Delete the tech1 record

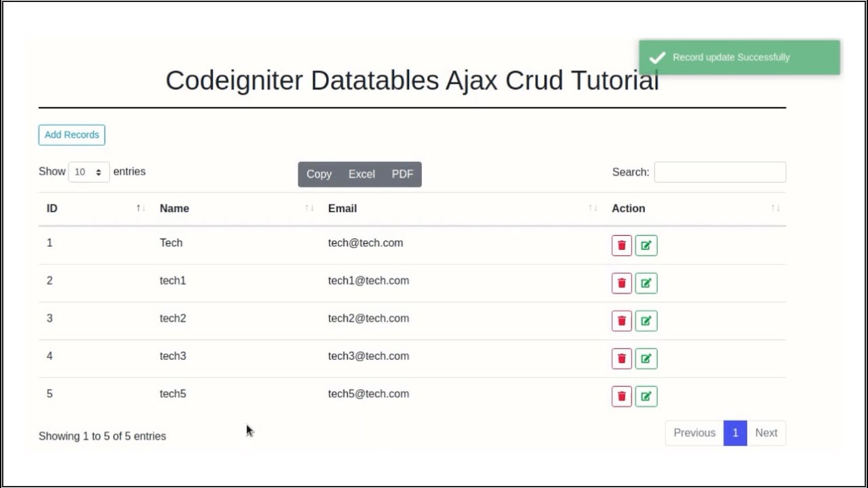pos(622,283)
